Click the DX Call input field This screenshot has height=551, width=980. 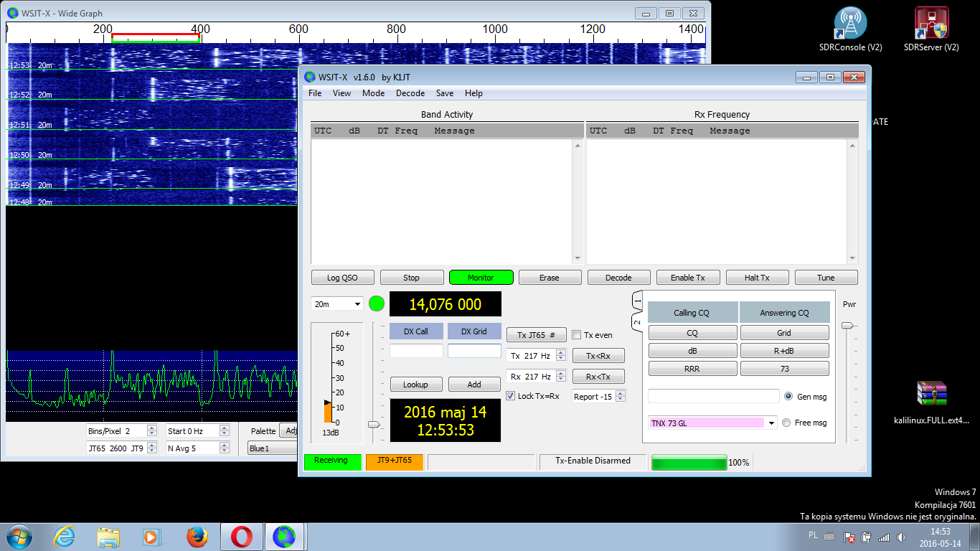coord(416,351)
